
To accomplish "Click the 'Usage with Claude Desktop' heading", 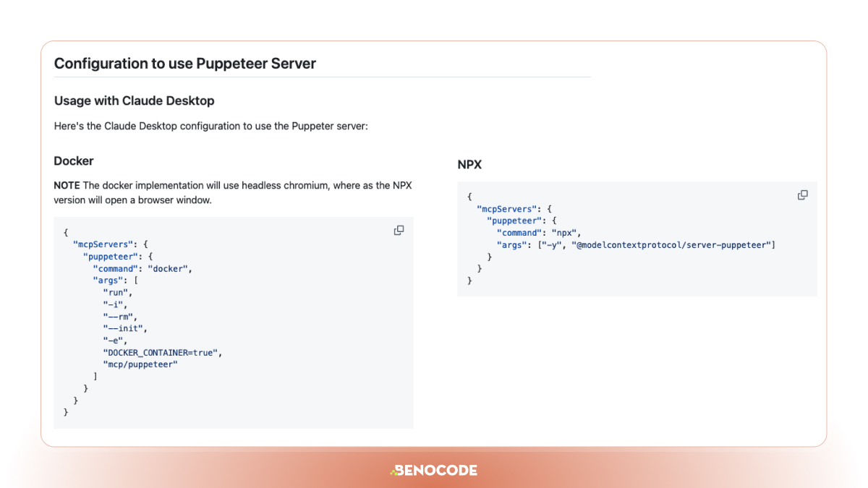I will [x=135, y=100].
